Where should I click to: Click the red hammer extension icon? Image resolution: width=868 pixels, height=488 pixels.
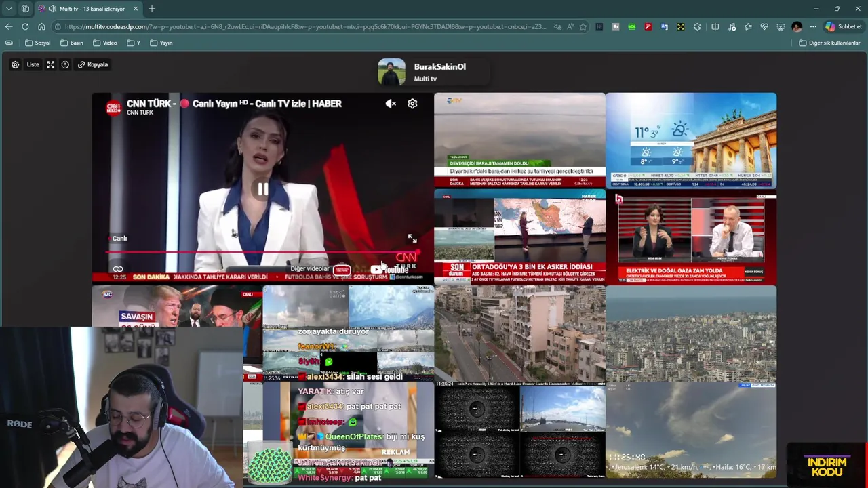pyautogui.click(x=648, y=26)
